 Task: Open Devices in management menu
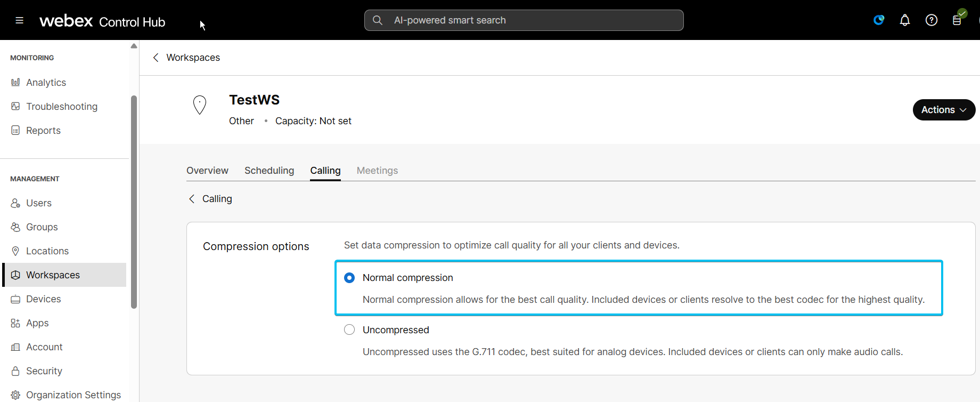(x=43, y=299)
